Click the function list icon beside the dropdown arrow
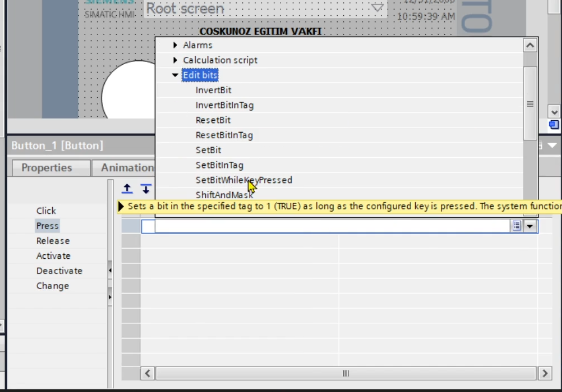This screenshot has height=392, width=562. pos(516,226)
